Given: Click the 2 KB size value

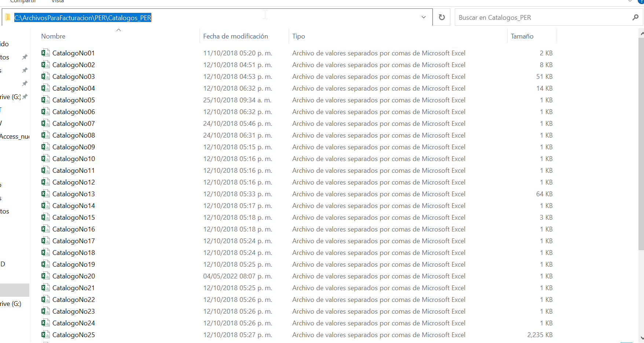Looking at the screenshot, I should 546,53.
